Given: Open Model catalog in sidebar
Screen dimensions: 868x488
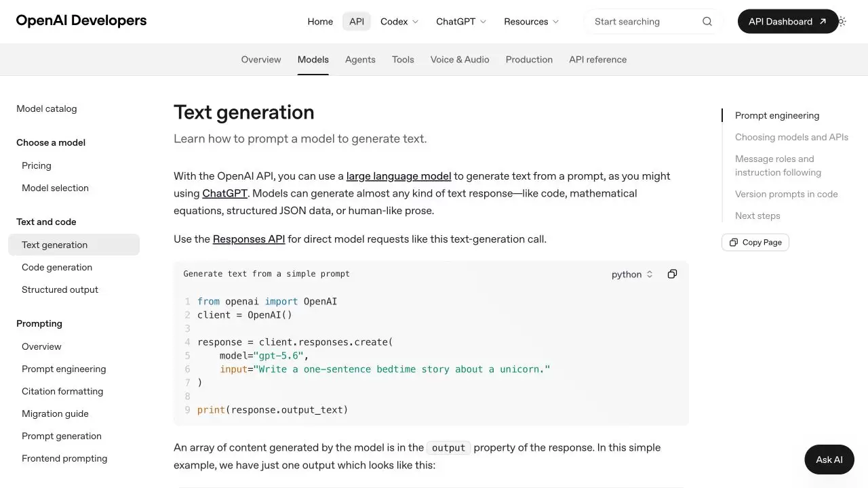Looking at the screenshot, I should 47,108.
